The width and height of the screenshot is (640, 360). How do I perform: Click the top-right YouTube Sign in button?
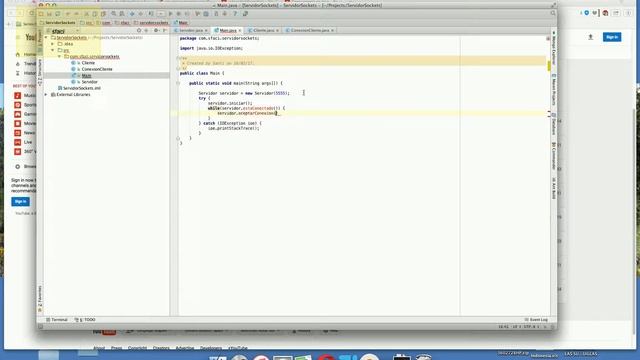612,37
